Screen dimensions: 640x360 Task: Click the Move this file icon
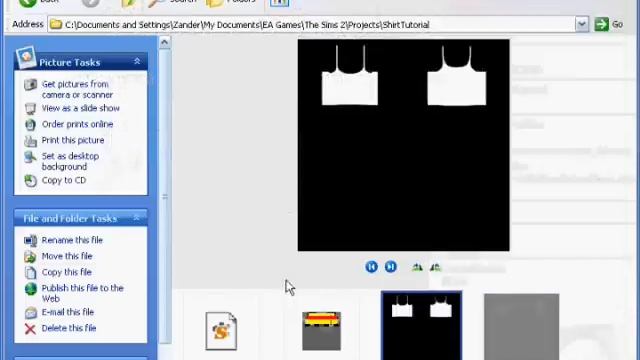[30, 256]
